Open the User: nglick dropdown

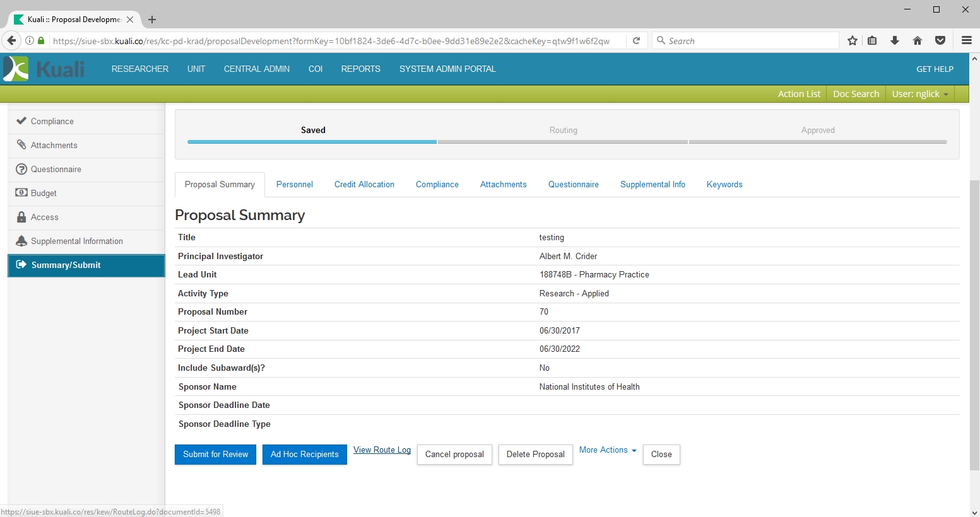click(919, 94)
